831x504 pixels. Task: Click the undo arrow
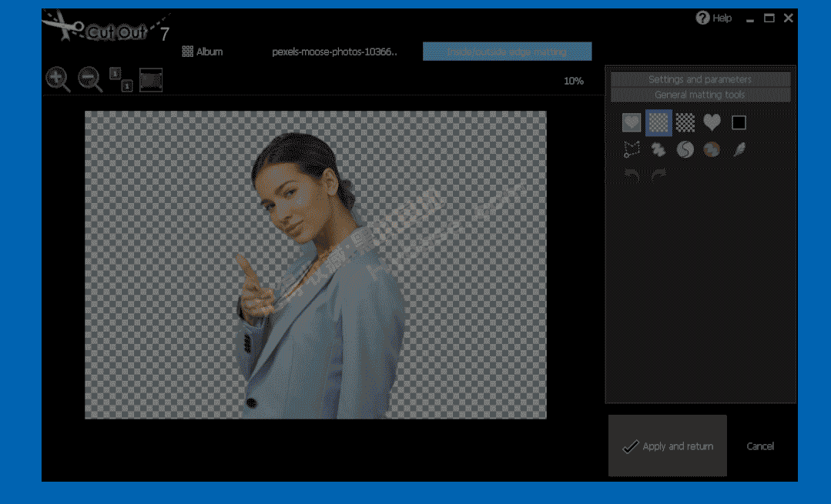(632, 174)
